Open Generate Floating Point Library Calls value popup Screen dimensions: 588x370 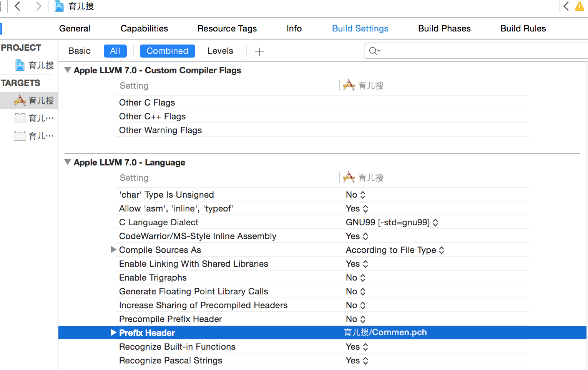coord(355,291)
